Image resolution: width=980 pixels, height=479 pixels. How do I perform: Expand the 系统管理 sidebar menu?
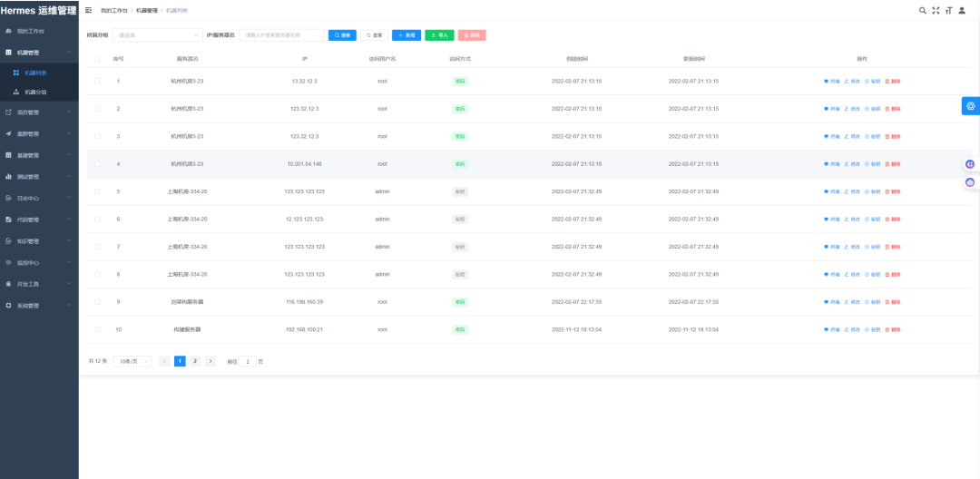[39, 306]
